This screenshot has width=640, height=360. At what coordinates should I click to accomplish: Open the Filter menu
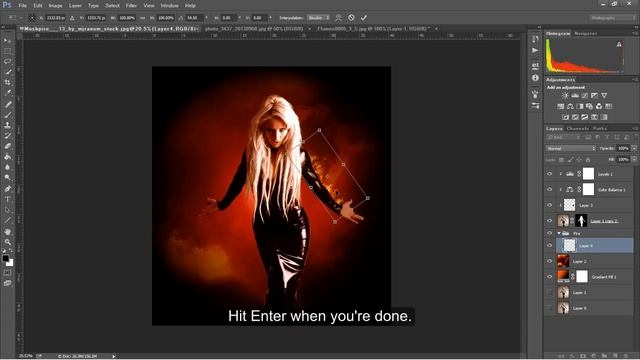coord(131,6)
